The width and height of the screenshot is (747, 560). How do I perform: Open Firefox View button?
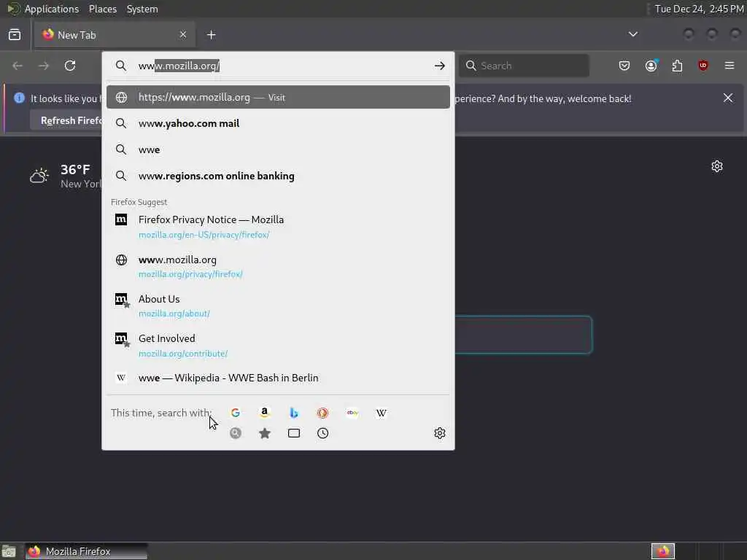tap(15, 35)
